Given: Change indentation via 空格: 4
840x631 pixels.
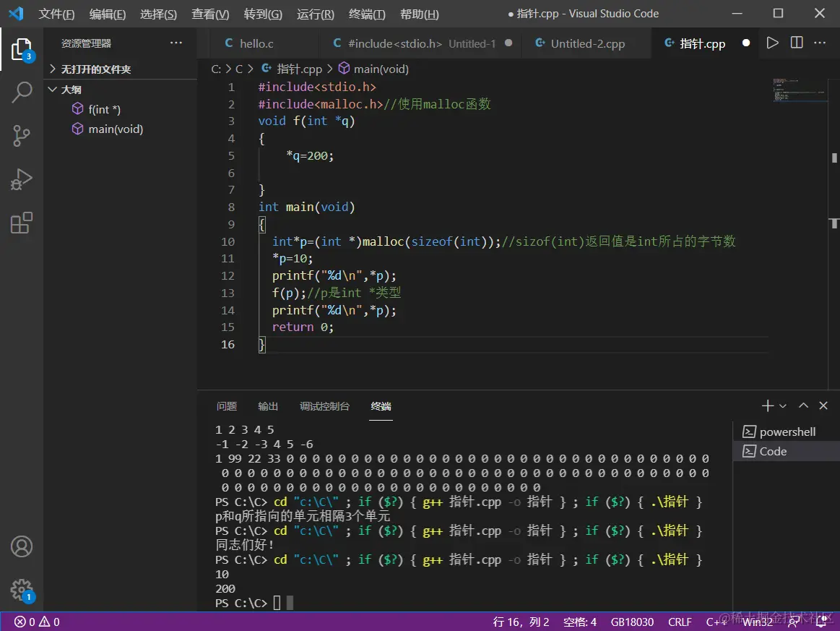Looking at the screenshot, I should click(x=580, y=622).
